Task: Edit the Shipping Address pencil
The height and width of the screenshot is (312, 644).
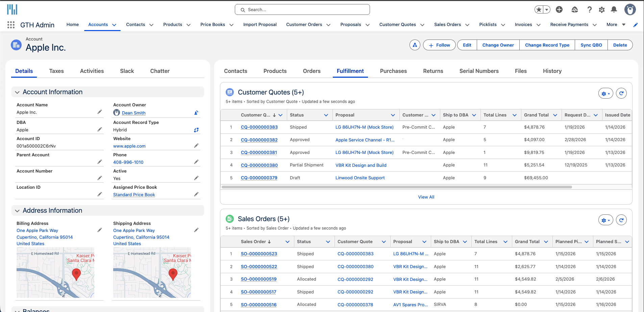Action: click(196, 230)
